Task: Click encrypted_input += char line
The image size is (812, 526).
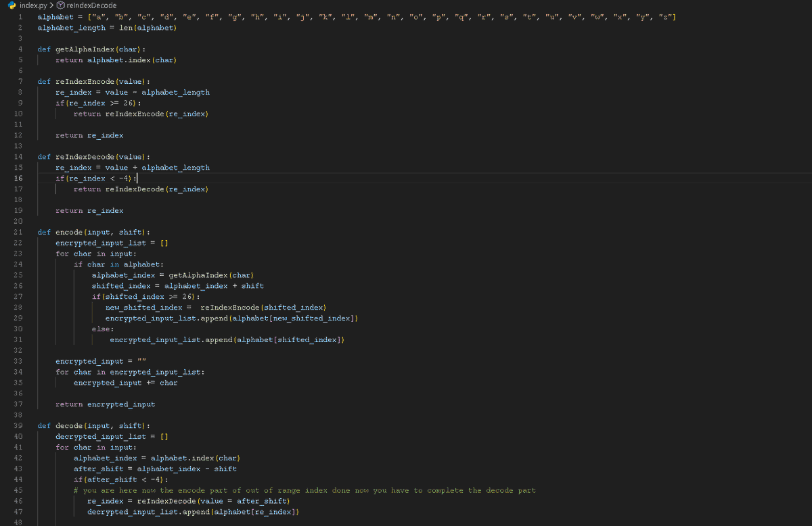Action: coord(126,383)
